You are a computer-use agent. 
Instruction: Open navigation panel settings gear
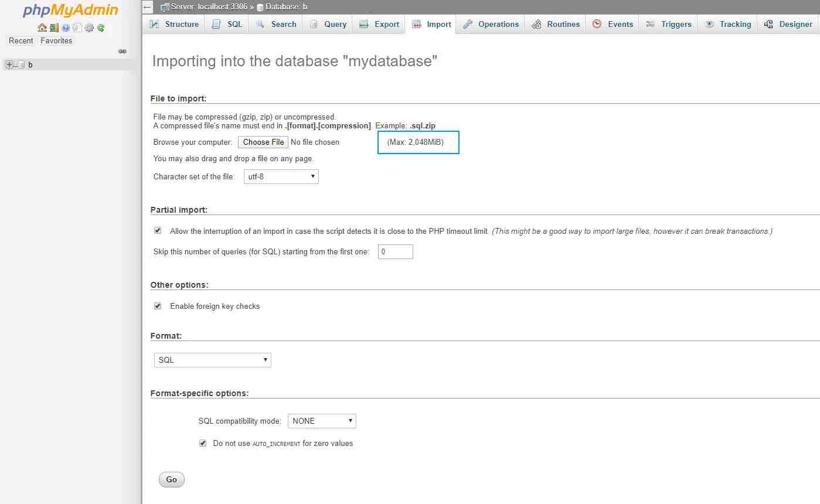pos(89,28)
